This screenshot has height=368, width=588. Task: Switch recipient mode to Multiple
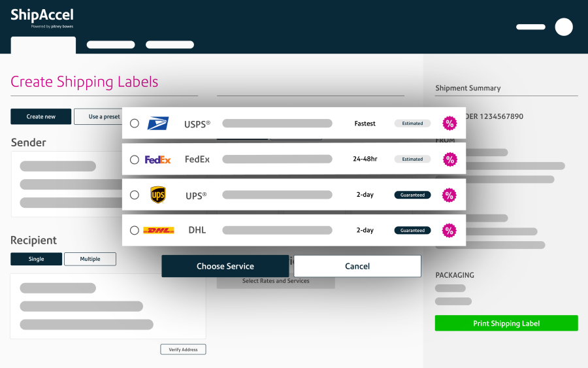[90, 259]
